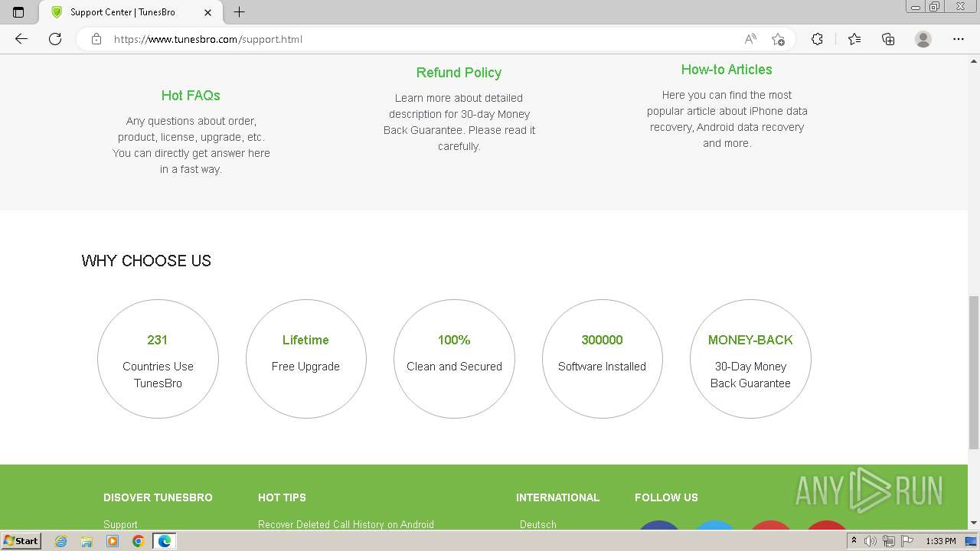
Task: Open the Extensions puzzle icon
Action: (x=817, y=39)
